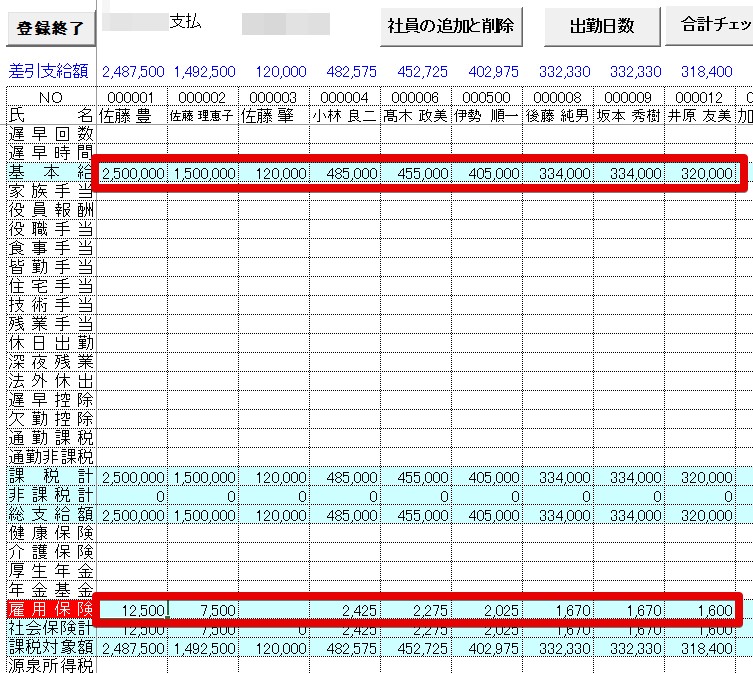Select 雇用保険 cell showing 12,500
Image resolution: width=753 pixels, height=673 pixels.
132,610
